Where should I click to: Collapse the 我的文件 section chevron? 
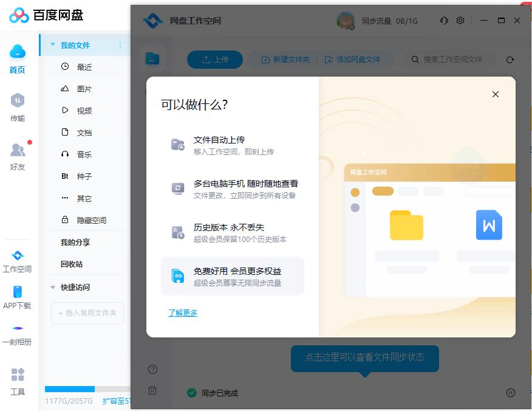[x=53, y=44]
